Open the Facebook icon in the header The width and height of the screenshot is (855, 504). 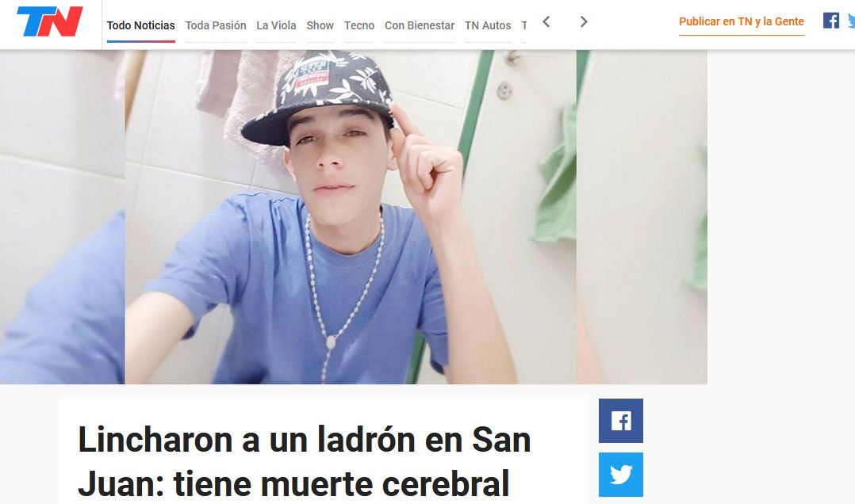[x=831, y=21]
